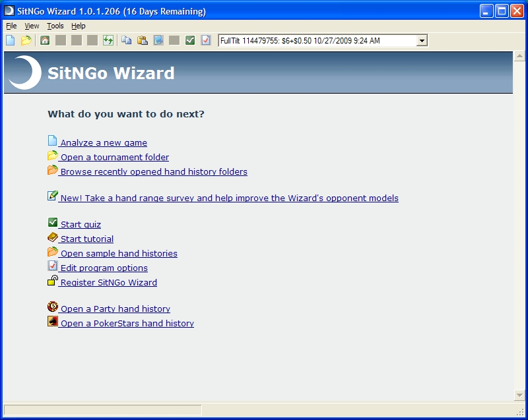The width and height of the screenshot is (528, 420).
Task: Expand the FullTilt tournament dropdown arrow
Action: [422, 41]
